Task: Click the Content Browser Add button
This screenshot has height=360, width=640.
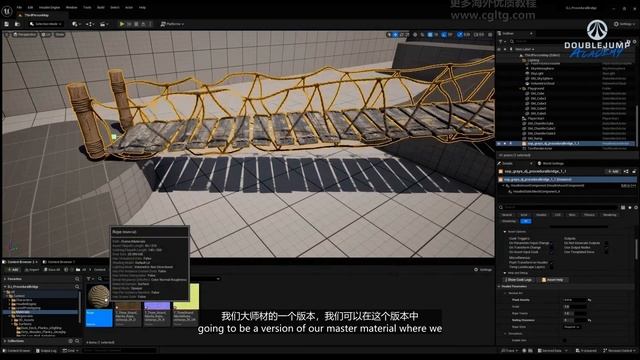Action: [13, 270]
